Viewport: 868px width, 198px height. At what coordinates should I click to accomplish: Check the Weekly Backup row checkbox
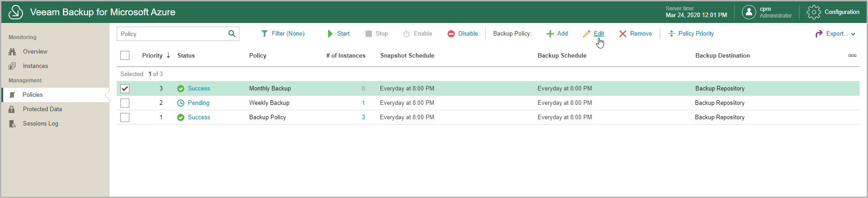(125, 103)
